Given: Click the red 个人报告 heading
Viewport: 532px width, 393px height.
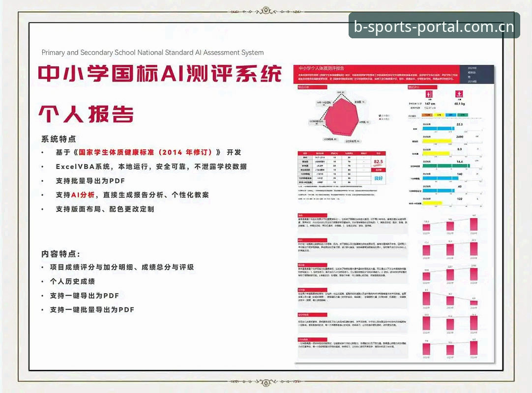Looking at the screenshot, I should coord(86,114).
